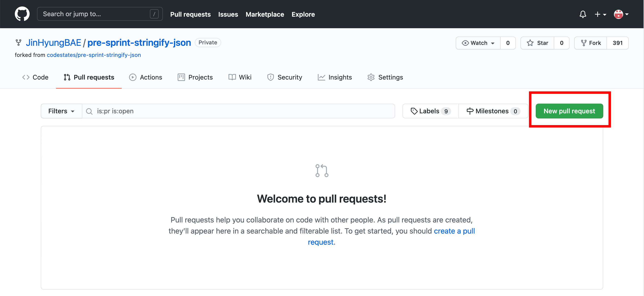The image size is (644, 296).
Task: Go to GitHub home via Octocat logo
Action: [x=22, y=14]
